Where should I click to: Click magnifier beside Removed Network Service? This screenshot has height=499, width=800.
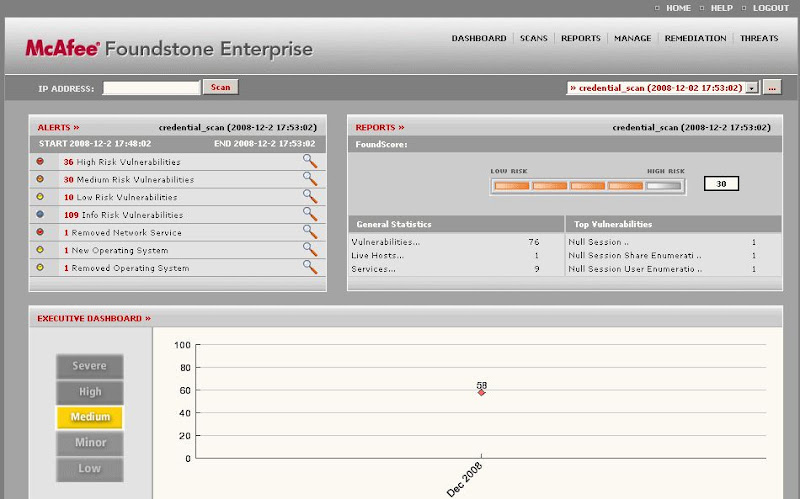pos(310,232)
